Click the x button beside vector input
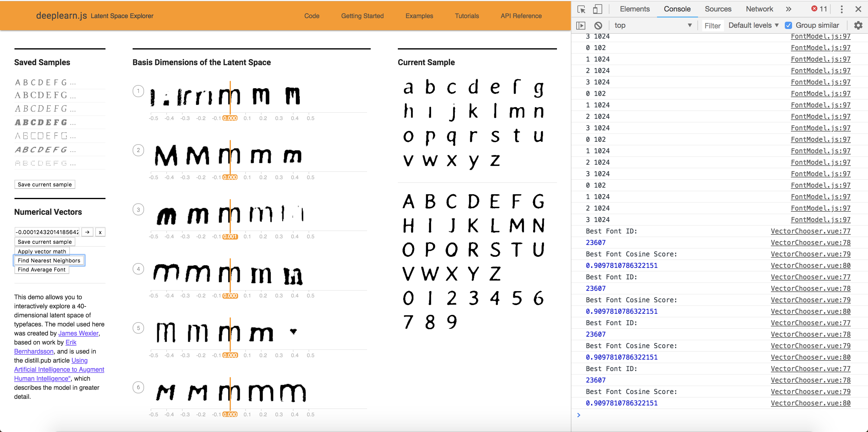The image size is (868, 432). (100, 232)
